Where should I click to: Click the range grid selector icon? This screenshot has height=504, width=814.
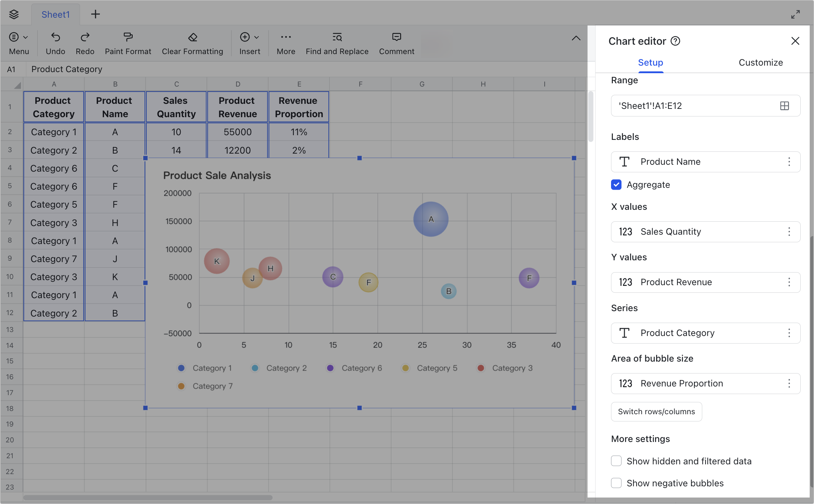[x=784, y=106]
